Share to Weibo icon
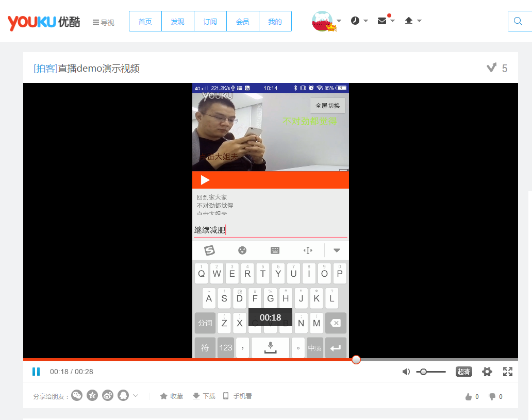Viewport: 532px width, 420px height. point(108,395)
